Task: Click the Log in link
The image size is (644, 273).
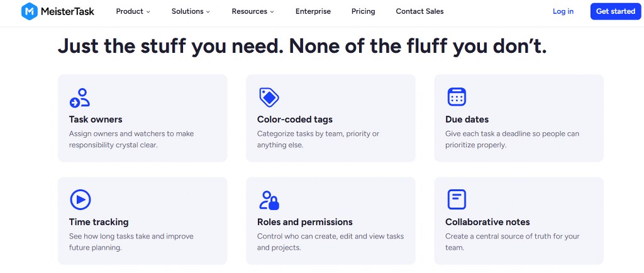Action: tap(563, 11)
